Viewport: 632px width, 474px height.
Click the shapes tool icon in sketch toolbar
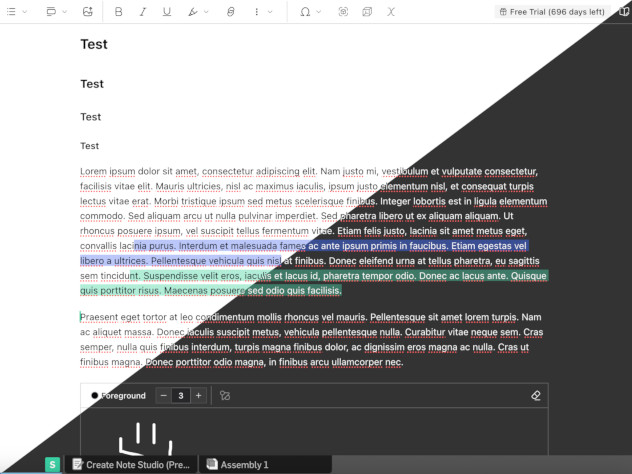point(225,395)
